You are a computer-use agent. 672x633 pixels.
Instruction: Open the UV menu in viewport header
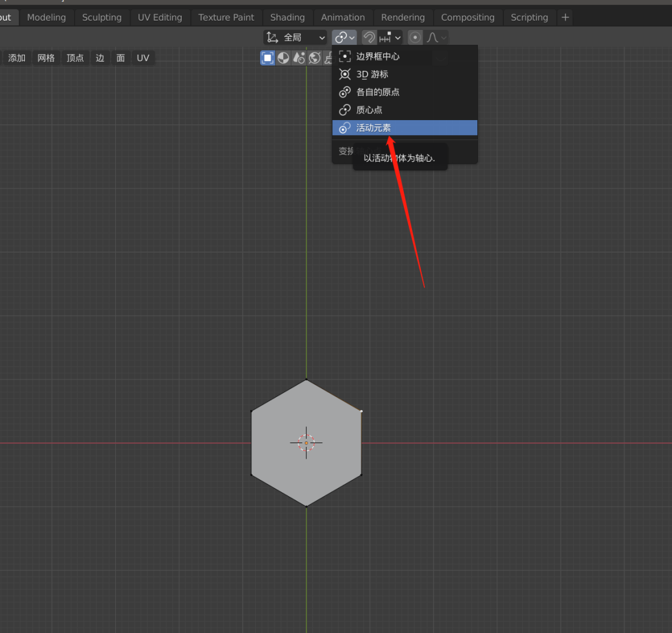142,58
